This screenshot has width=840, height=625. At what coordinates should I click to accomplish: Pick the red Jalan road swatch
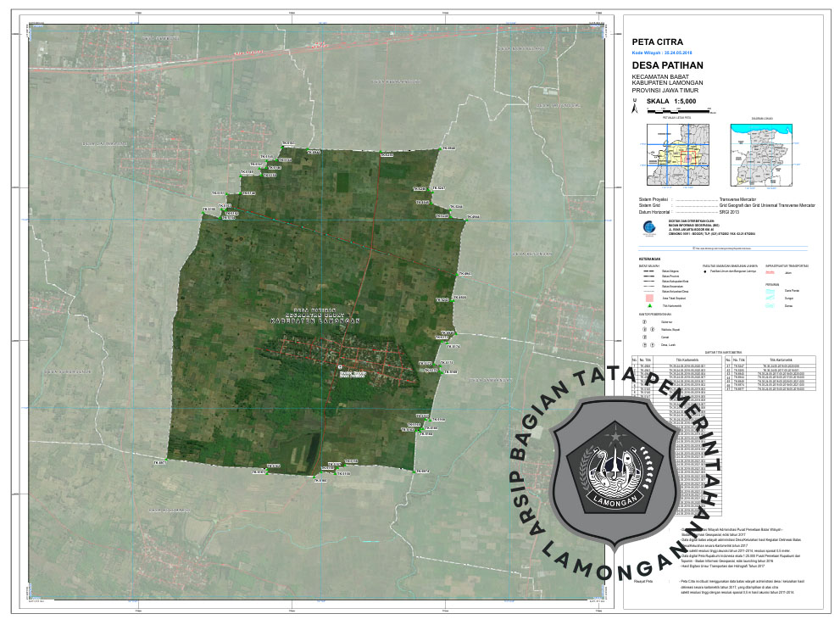tap(770, 273)
